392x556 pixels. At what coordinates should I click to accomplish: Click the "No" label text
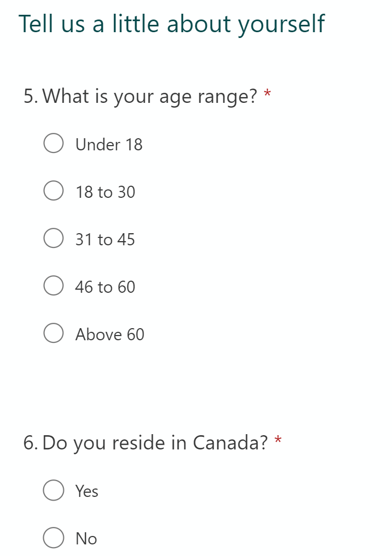pos(86,539)
